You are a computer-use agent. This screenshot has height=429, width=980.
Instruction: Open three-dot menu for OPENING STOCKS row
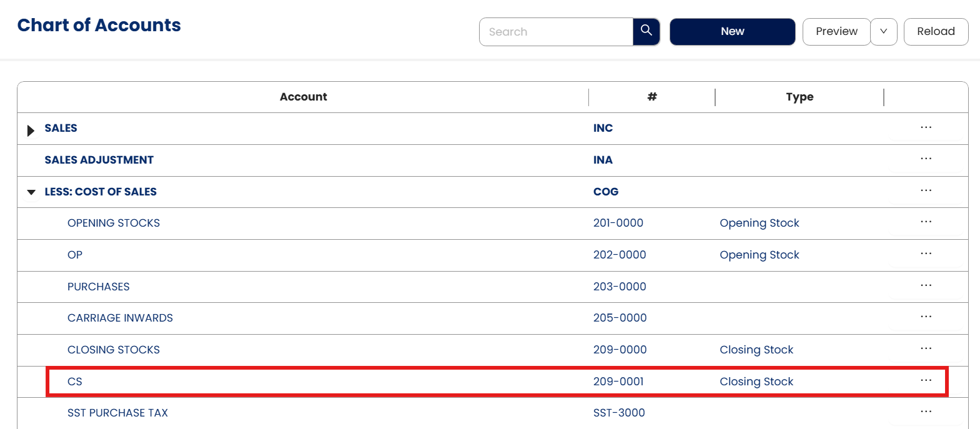pyautogui.click(x=926, y=222)
